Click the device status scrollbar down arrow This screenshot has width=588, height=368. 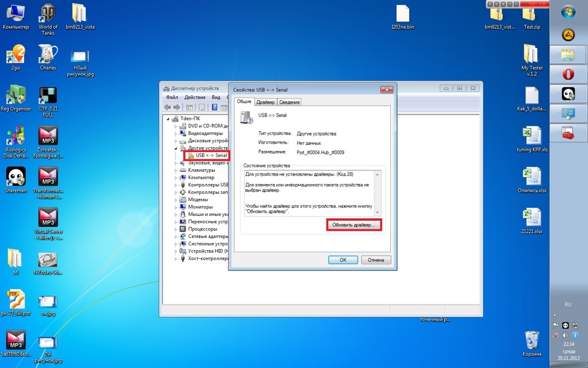click(x=378, y=213)
